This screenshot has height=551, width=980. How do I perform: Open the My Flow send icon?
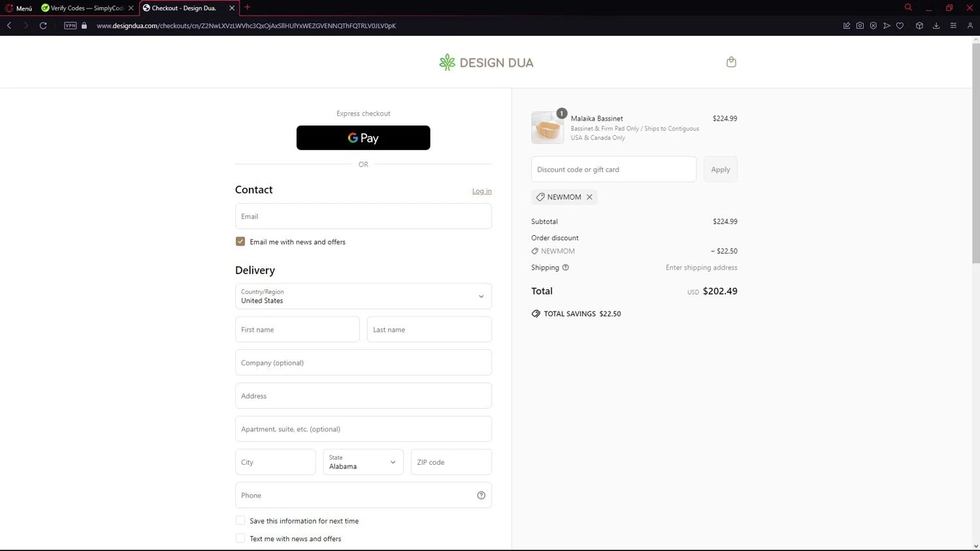pyautogui.click(x=887, y=25)
